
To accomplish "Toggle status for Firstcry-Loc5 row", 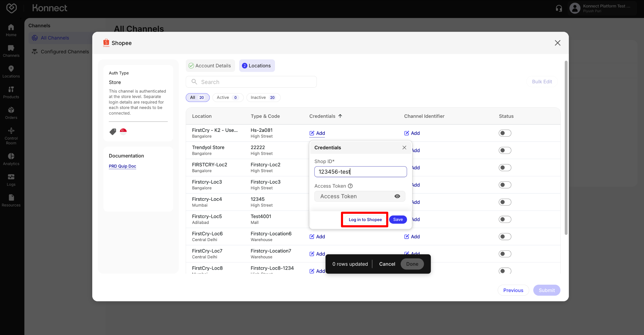I will pos(505,219).
